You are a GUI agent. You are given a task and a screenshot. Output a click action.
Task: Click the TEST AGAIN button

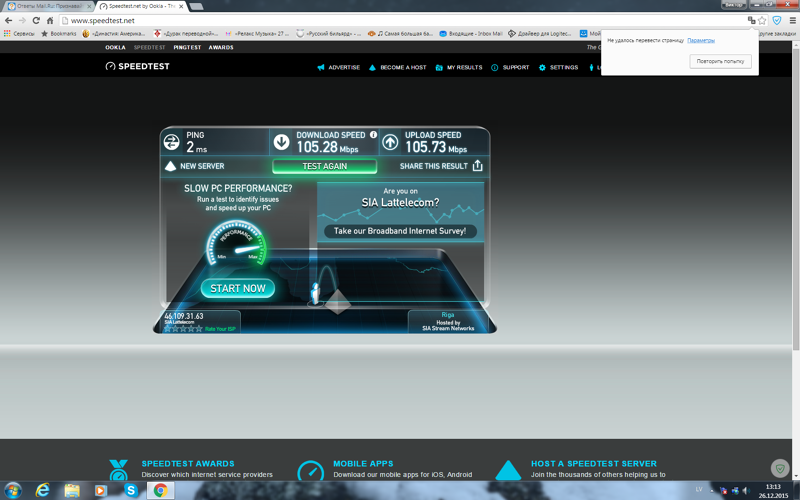point(324,166)
